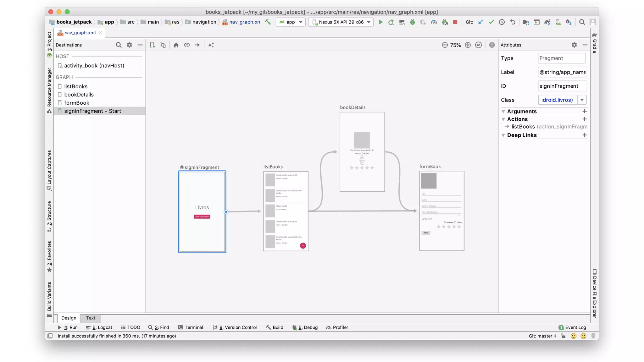This screenshot has height=362, width=644.
Task: Click the New Destination icon
Action: (153, 45)
